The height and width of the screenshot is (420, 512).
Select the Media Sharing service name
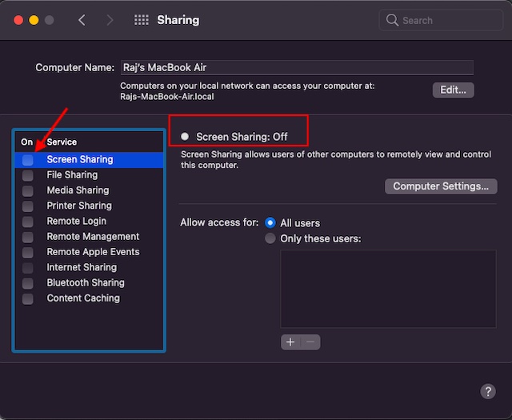coord(78,190)
